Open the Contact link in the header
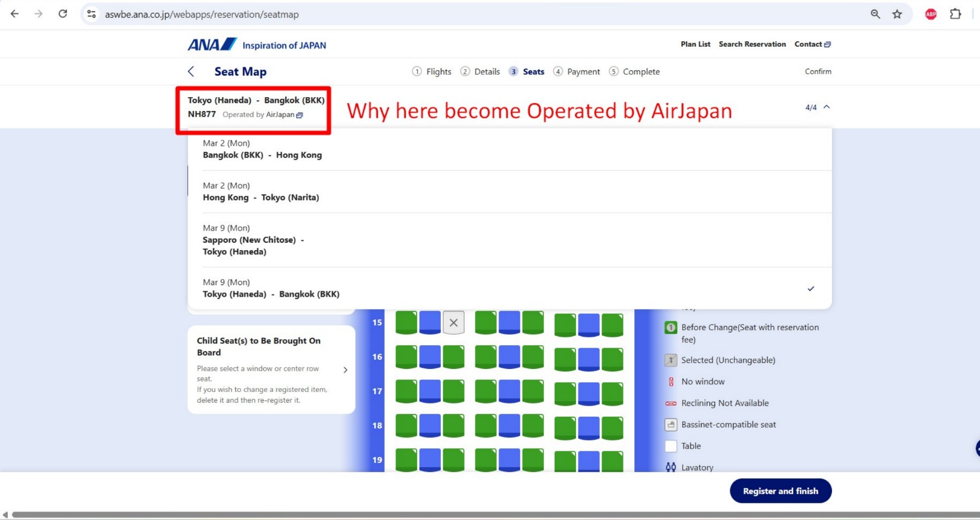The image size is (980, 520). [x=813, y=44]
